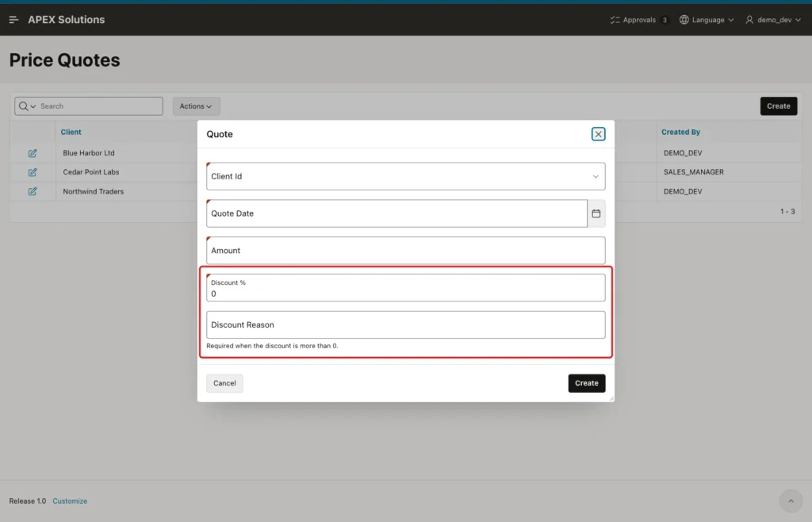Click edit icon for Blue Harbor Ltd

pyautogui.click(x=33, y=153)
